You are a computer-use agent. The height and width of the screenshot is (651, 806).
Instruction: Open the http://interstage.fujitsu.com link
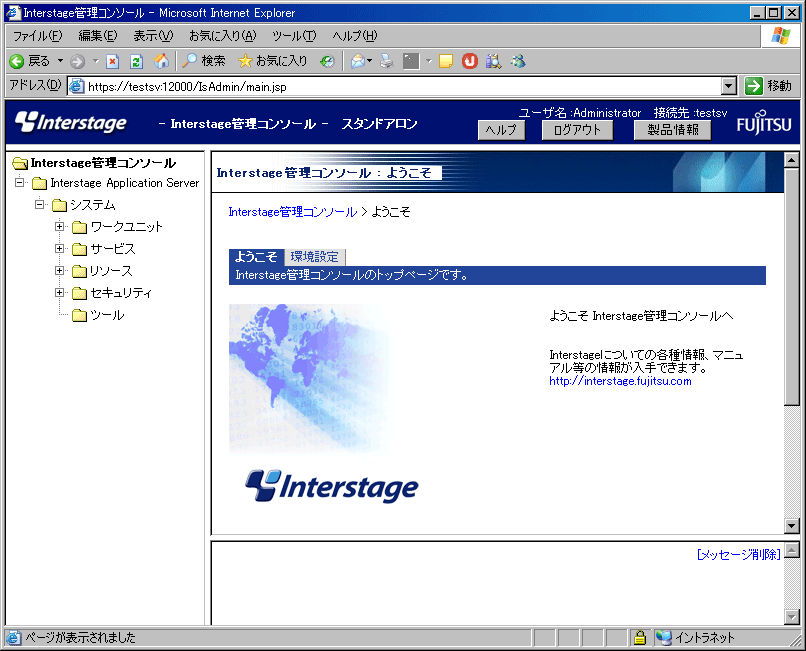pos(620,381)
